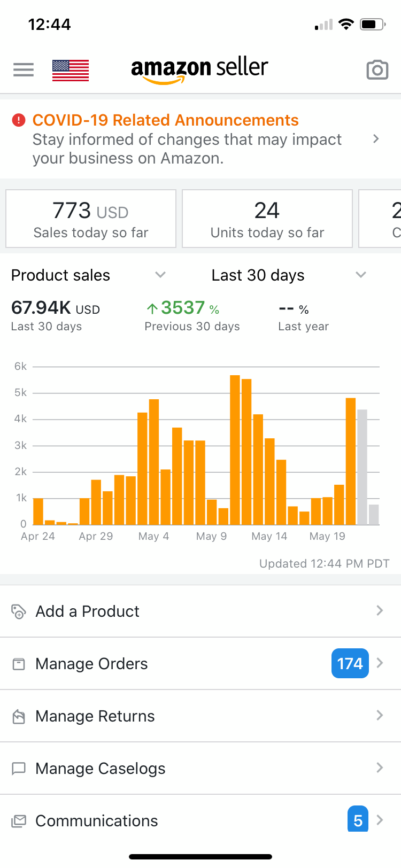Tap the Communications 5 unread badge
This screenshot has width=401, height=868.
[358, 820]
